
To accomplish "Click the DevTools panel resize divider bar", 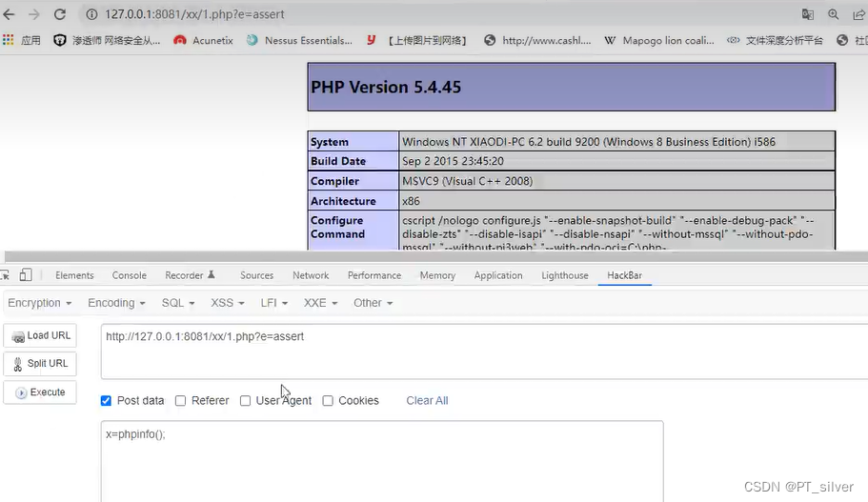I will point(436,256).
